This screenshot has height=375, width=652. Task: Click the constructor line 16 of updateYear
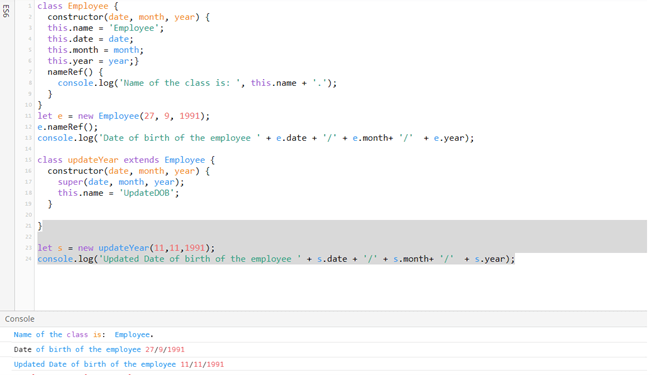click(x=128, y=171)
